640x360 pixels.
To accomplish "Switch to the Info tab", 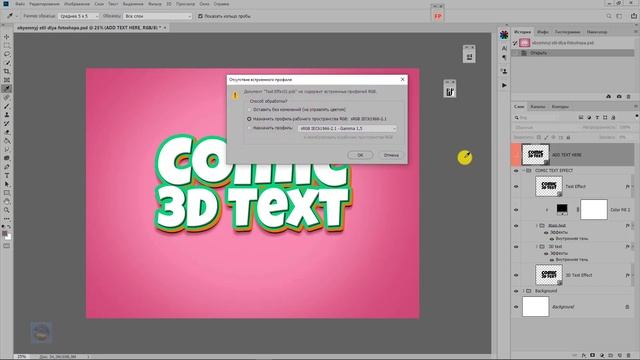I will 542,32.
